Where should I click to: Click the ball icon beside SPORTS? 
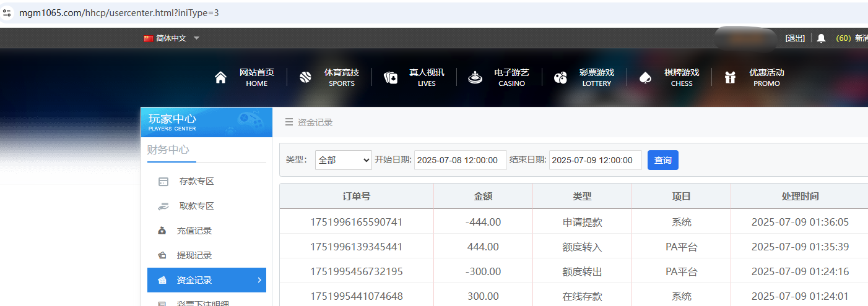(305, 78)
